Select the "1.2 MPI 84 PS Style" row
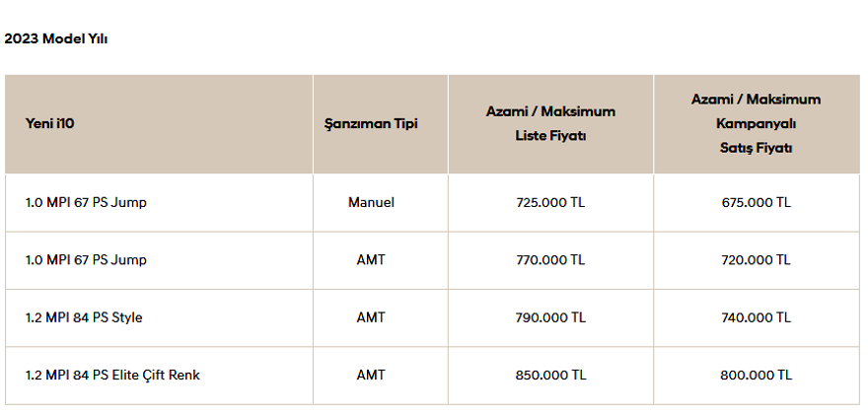The width and height of the screenshot is (868, 414). [87, 317]
